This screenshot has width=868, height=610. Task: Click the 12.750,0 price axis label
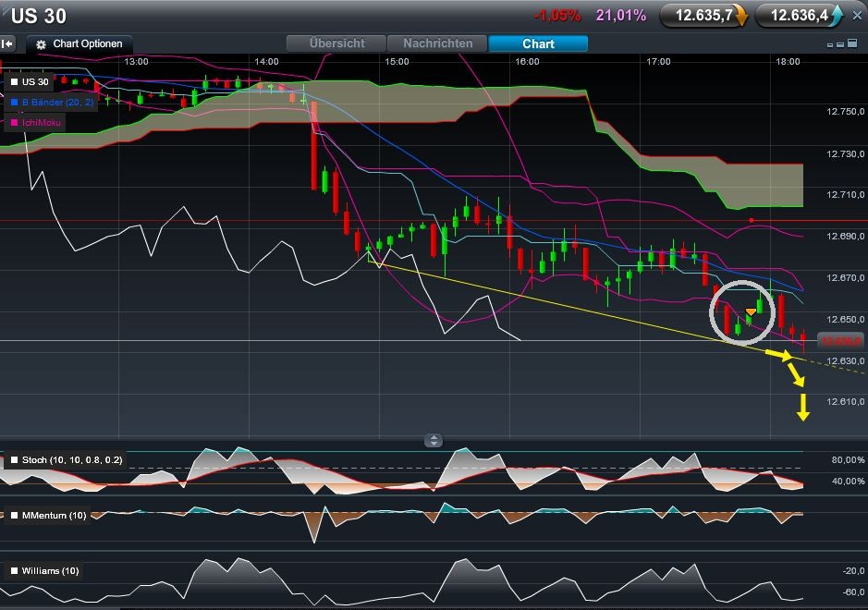click(845, 112)
